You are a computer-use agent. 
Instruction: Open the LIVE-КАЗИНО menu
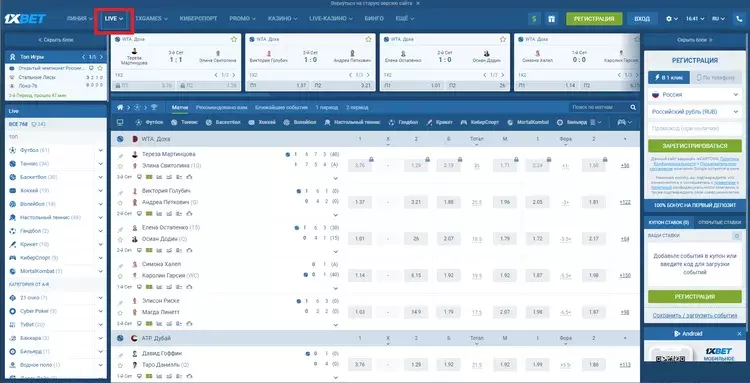[331, 19]
